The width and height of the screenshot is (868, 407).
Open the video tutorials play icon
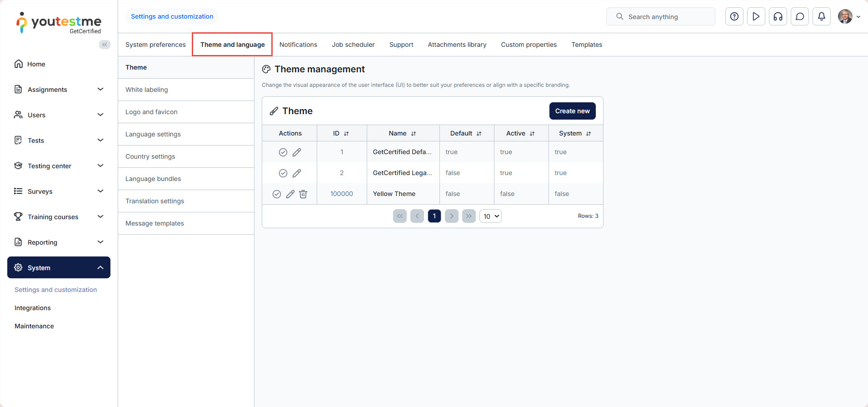(x=756, y=17)
